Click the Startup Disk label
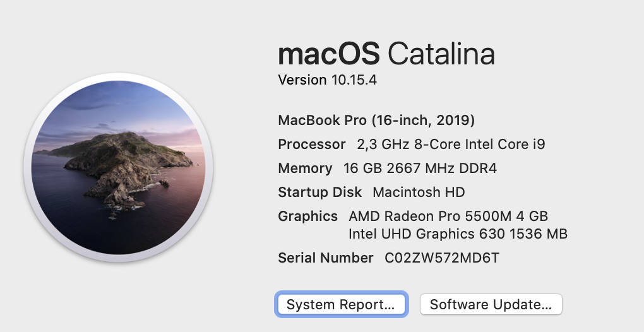 [x=320, y=192]
